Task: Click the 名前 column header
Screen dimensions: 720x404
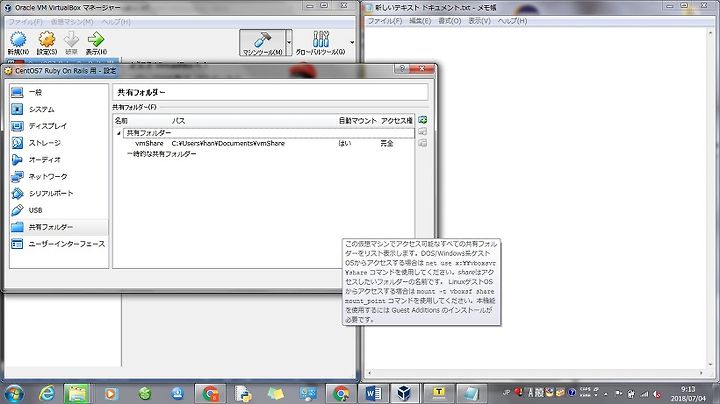Action: tap(121, 121)
